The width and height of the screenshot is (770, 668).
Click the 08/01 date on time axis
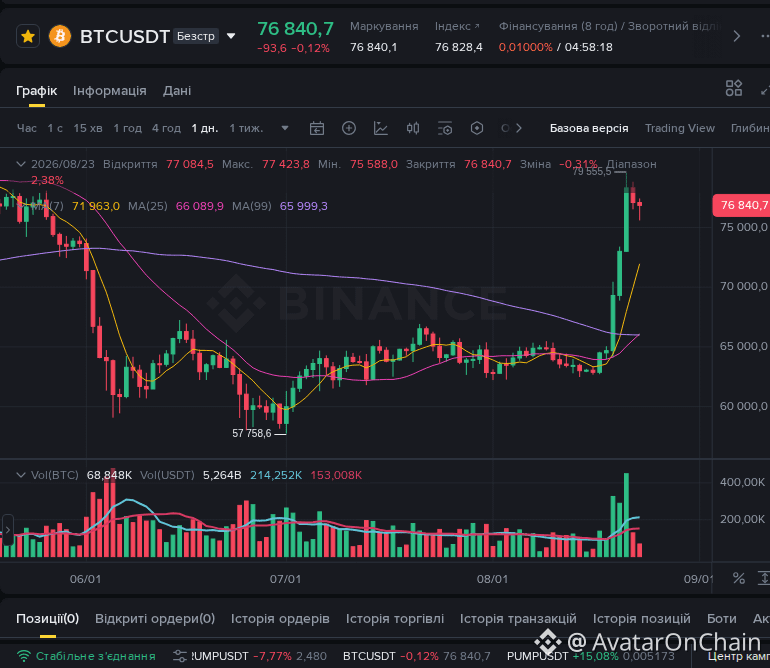tap(493, 579)
